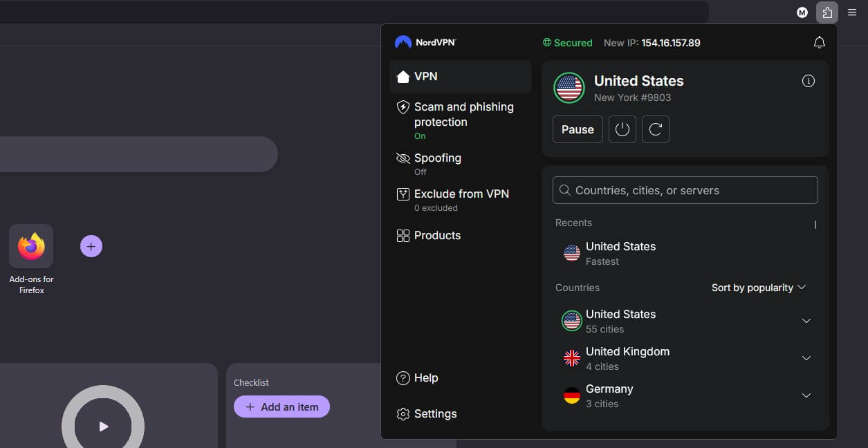Click the round M icon in the toolbar
868x448 pixels.
tap(802, 12)
